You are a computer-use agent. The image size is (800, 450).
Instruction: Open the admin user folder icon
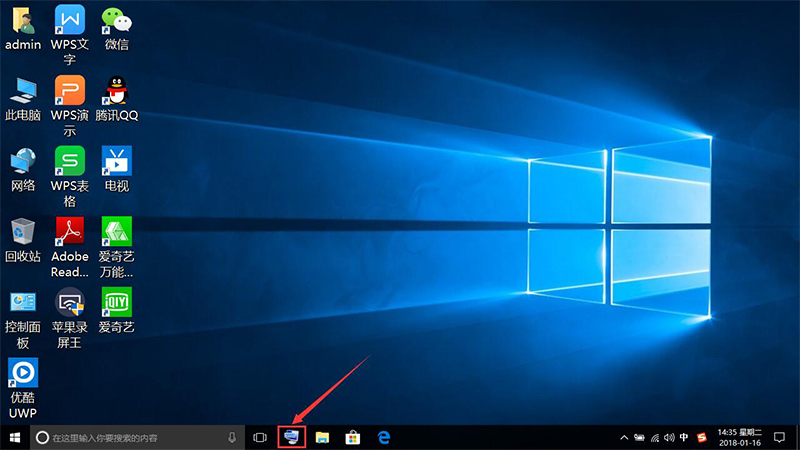point(23,20)
